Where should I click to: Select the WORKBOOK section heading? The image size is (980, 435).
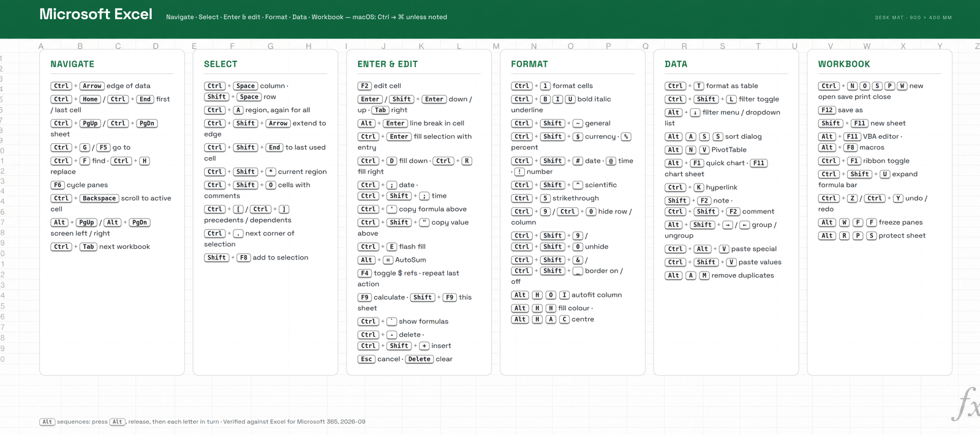844,64
